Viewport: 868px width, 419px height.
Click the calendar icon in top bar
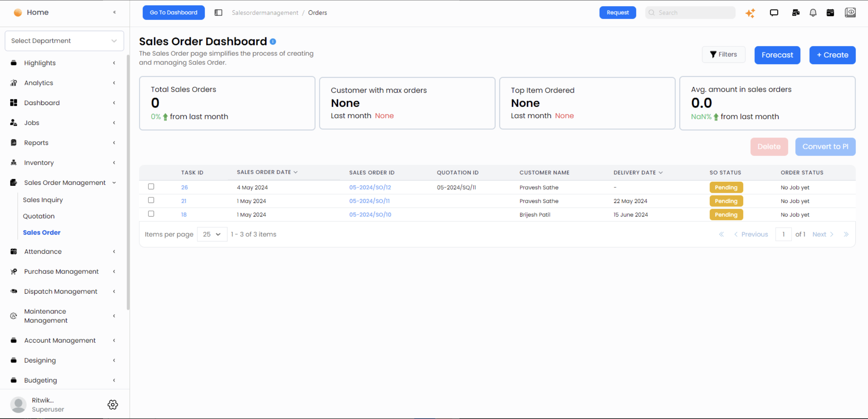tap(830, 13)
